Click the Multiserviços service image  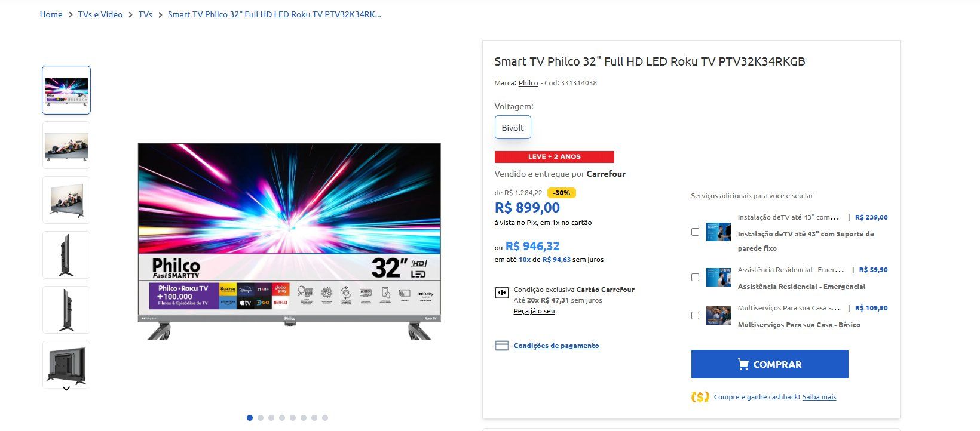click(x=718, y=315)
